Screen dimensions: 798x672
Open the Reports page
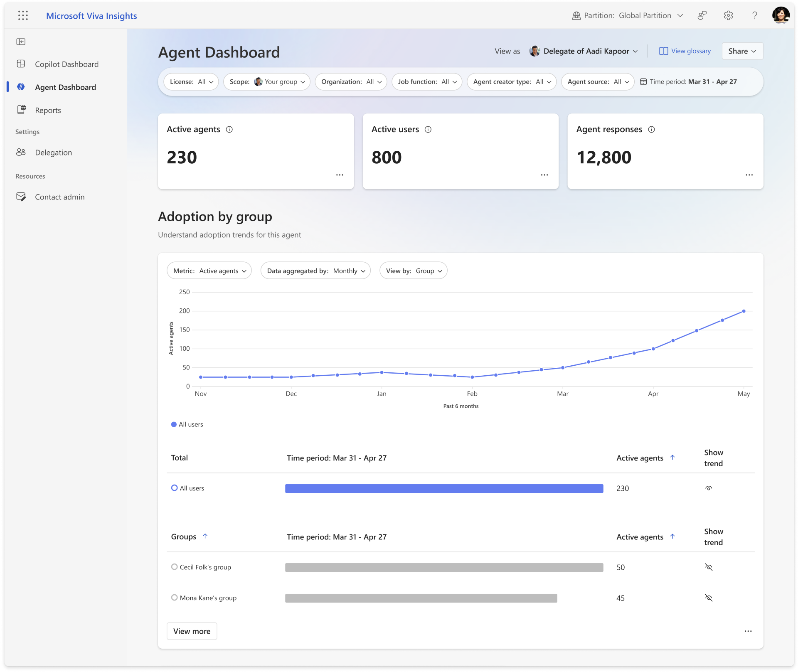pos(49,110)
